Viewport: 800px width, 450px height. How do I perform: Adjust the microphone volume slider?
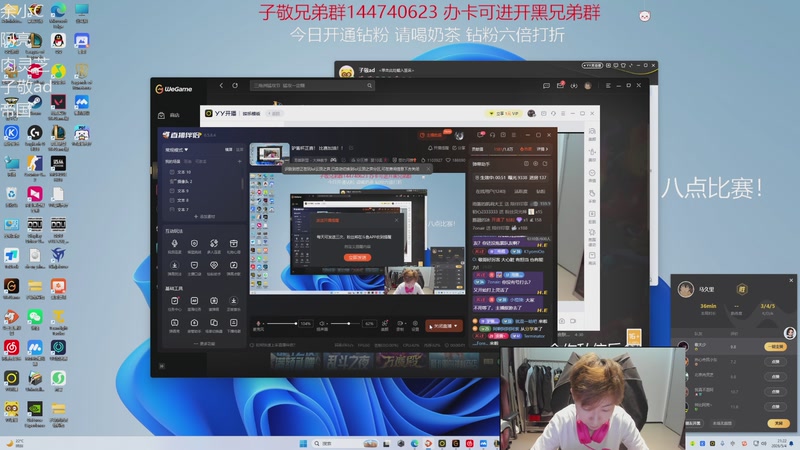282,323
